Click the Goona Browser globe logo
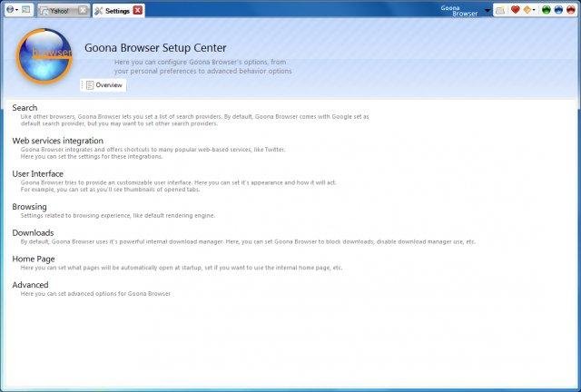Screen dimensions: 581x392 pyautogui.click(x=44, y=55)
